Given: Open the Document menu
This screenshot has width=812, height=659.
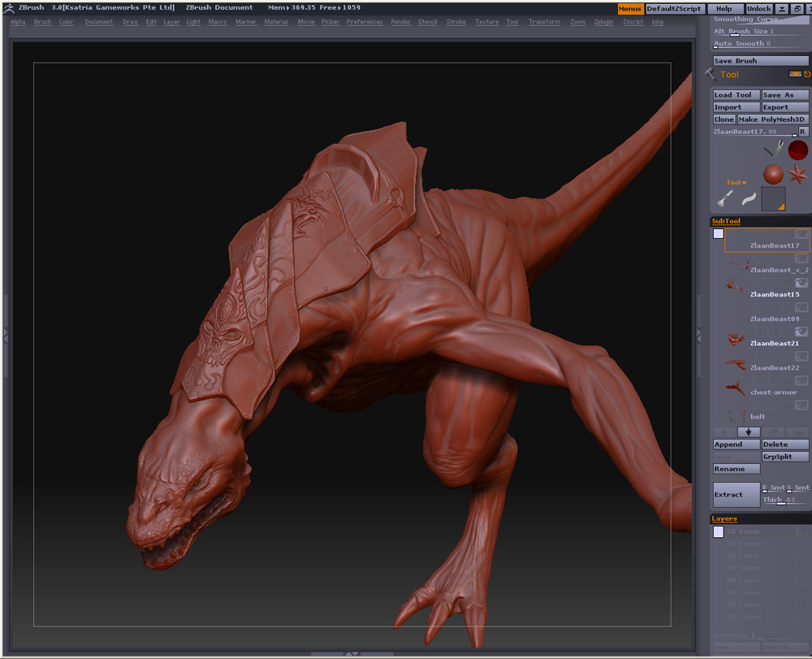Looking at the screenshot, I should tap(99, 22).
